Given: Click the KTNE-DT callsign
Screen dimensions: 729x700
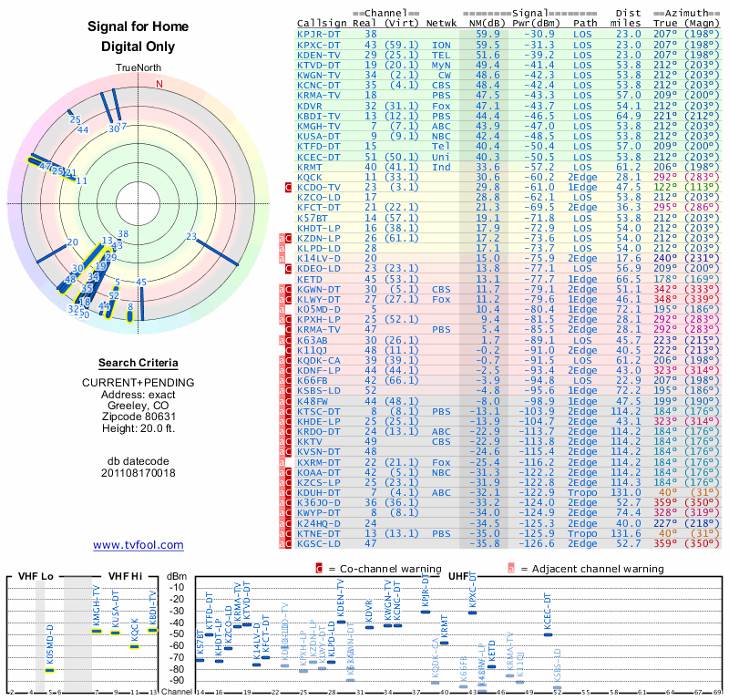Looking at the screenshot, I should 319,534.
